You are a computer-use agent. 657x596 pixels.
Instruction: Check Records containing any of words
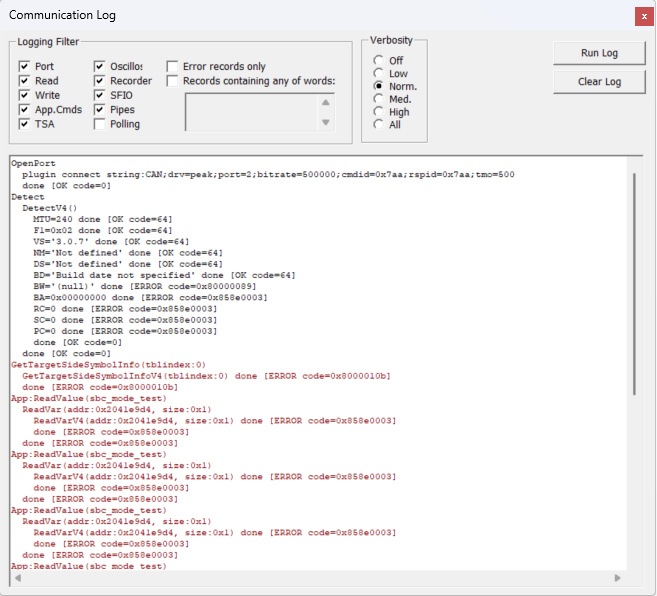pyautogui.click(x=172, y=80)
